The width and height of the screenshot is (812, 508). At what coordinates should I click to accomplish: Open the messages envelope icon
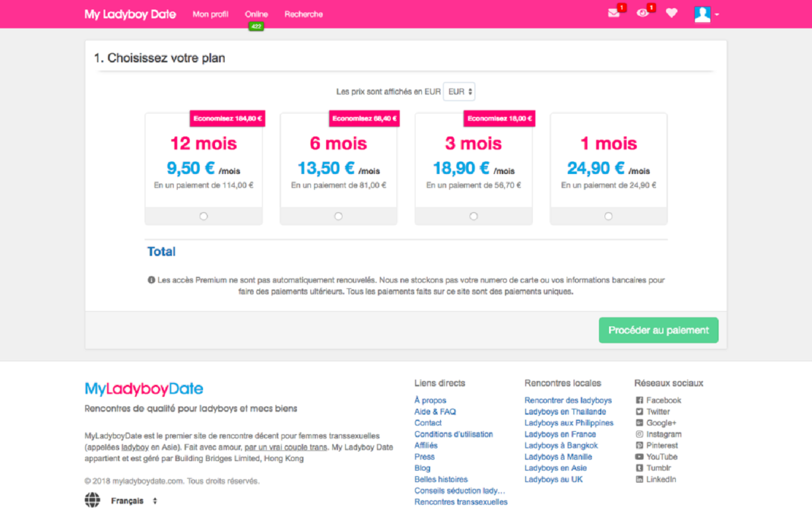(613, 13)
